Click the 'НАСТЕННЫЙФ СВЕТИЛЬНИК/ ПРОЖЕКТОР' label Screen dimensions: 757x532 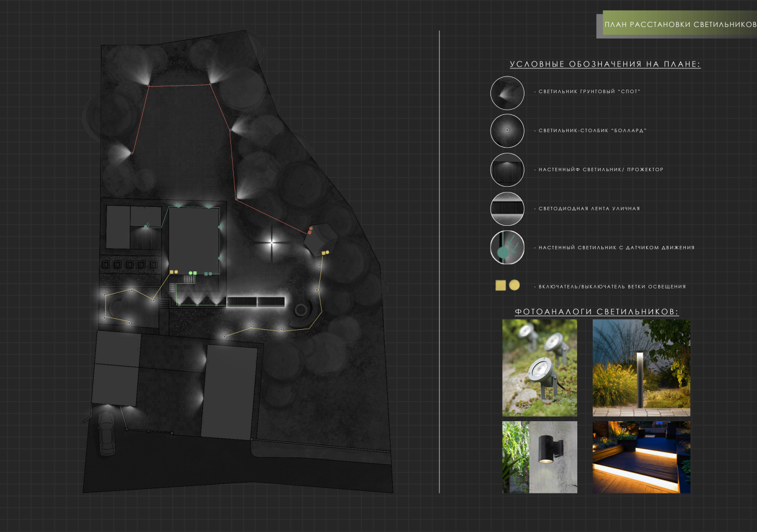point(601,169)
